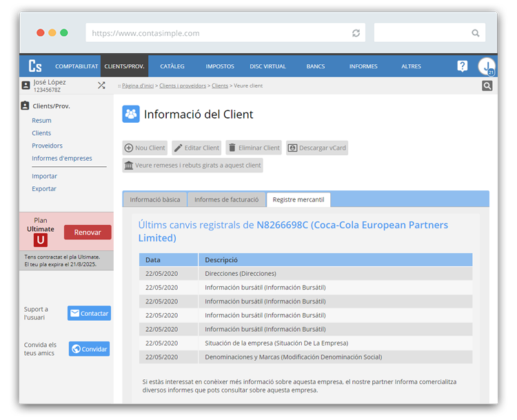Click the Pàgina d'inici breadcrumb

pos(138,86)
